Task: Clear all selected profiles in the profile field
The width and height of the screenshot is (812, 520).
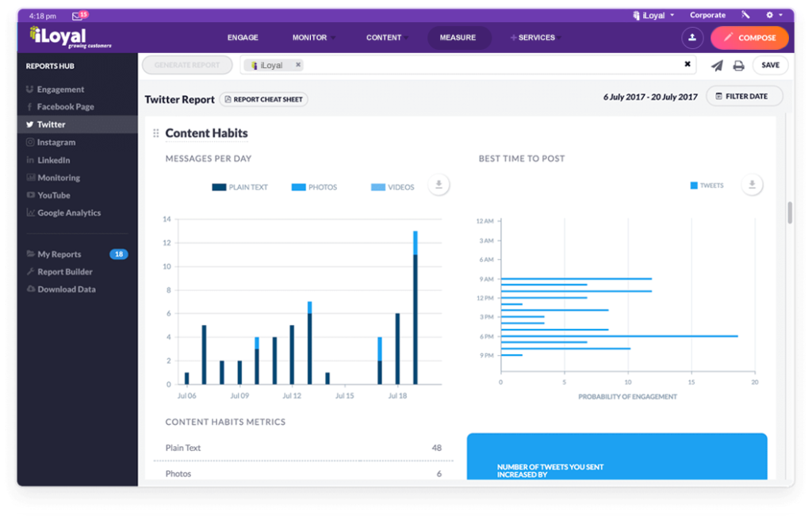Action: click(688, 64)
